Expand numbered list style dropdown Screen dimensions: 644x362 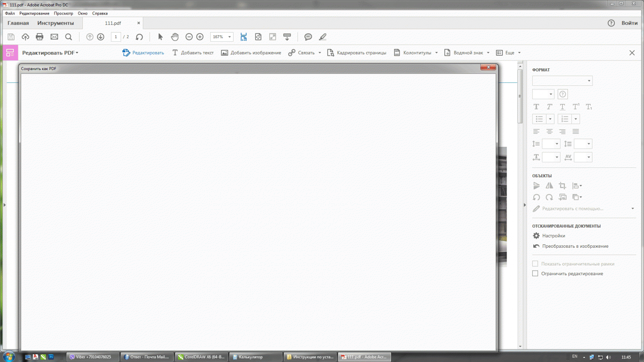(576, 119)
